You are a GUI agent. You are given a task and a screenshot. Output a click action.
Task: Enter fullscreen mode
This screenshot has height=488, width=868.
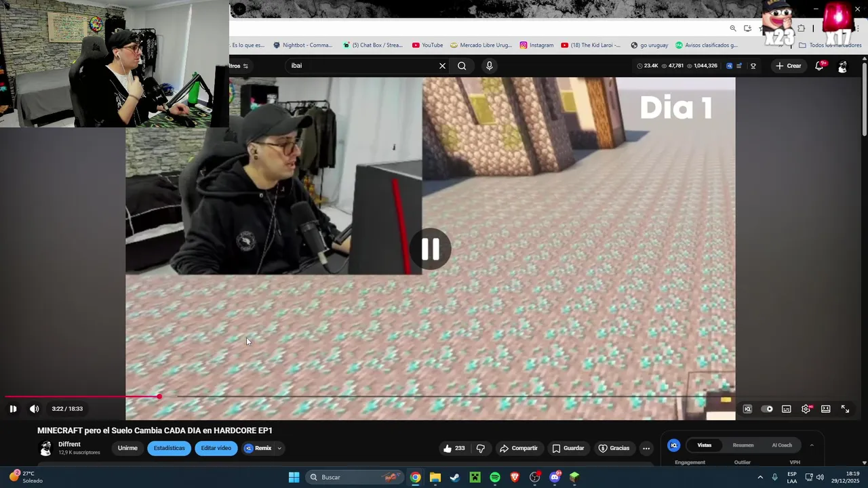(846, 409)
